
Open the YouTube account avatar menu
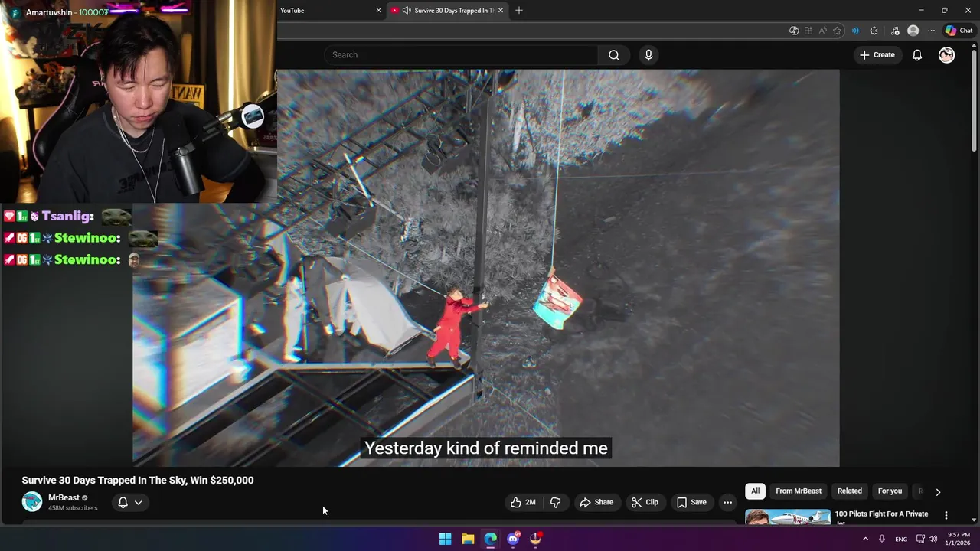click(x=947, y=55)
